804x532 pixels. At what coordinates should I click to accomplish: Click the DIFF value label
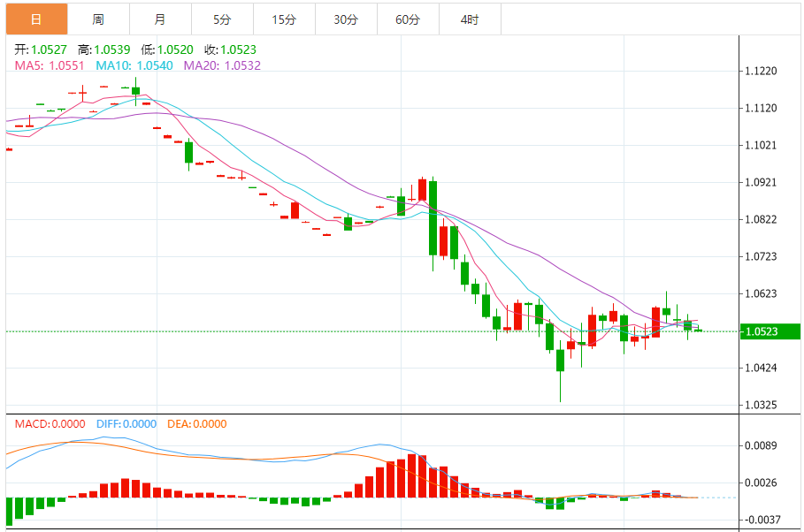pos(126,424)
